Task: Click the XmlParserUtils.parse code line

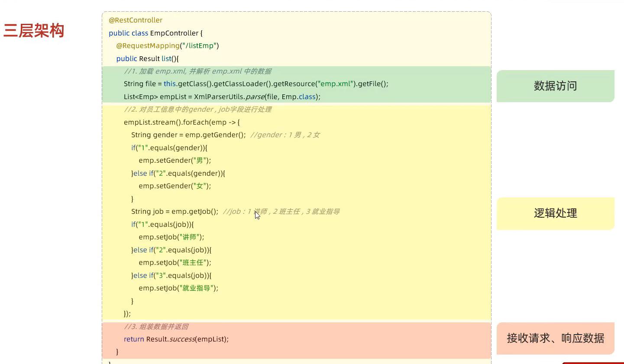Action: click(x=222, y=97)
